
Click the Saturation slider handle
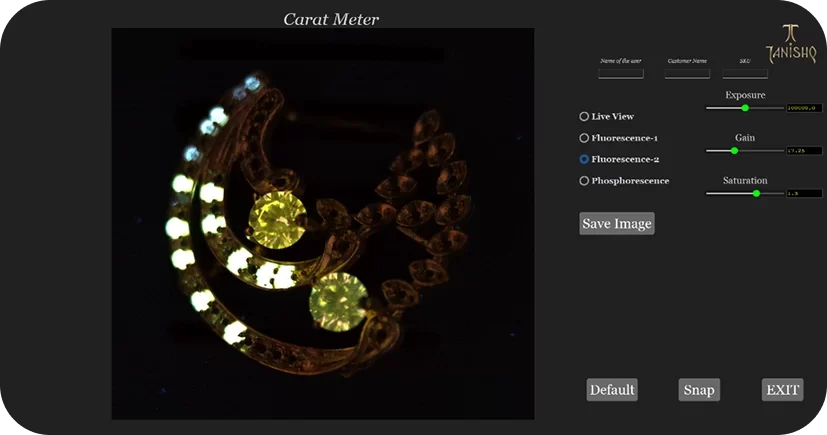pos(756,193)
